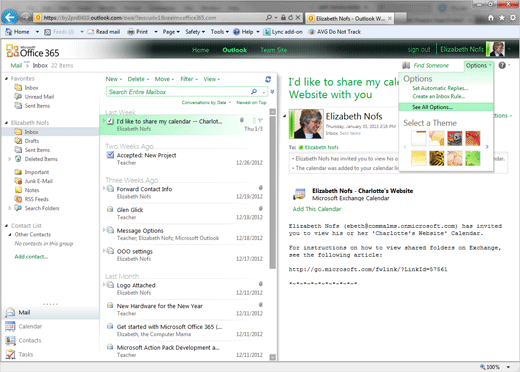Expand the Search Folders node
520x372 pixels.
click(10, 208)
